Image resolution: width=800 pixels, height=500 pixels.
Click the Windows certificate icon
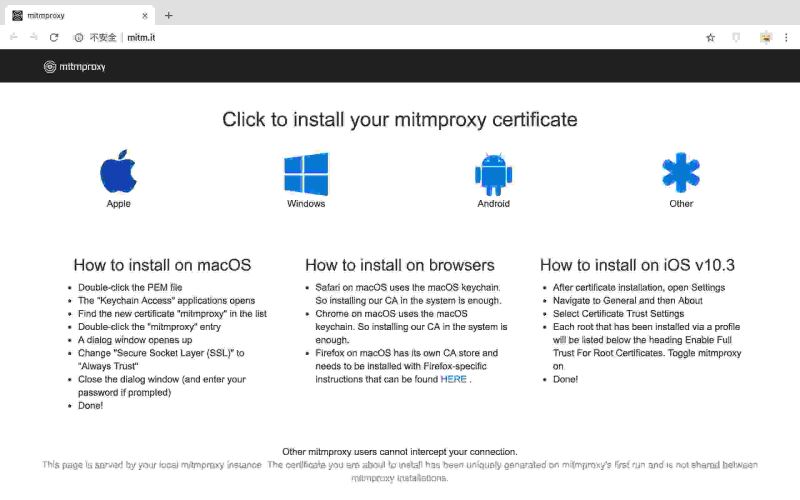(306, 174)
